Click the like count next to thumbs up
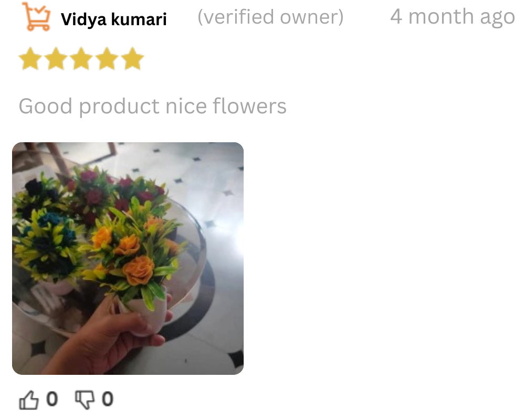This screenshot has height=420, width=525. (x=52, y=399)
